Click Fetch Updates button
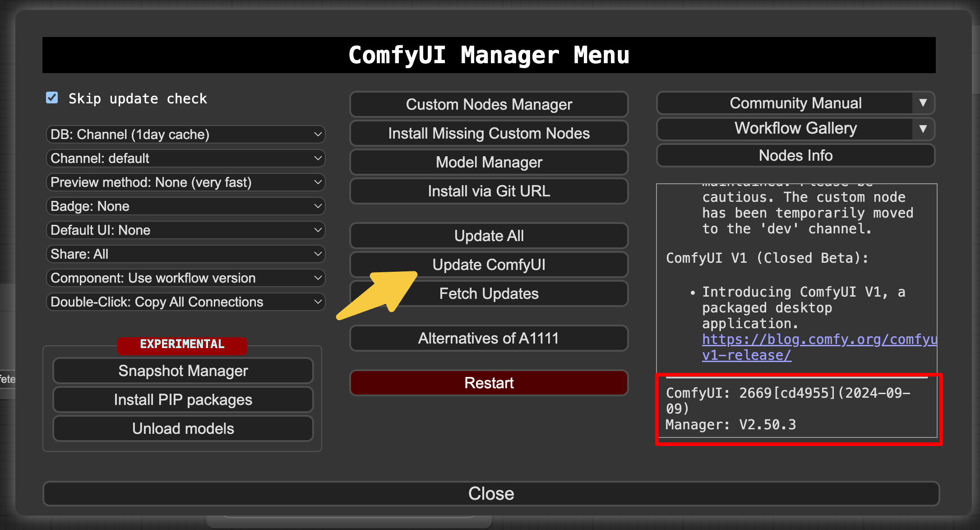Image resolution: width=980 pixels, height=530 pixels. point(489,294)
